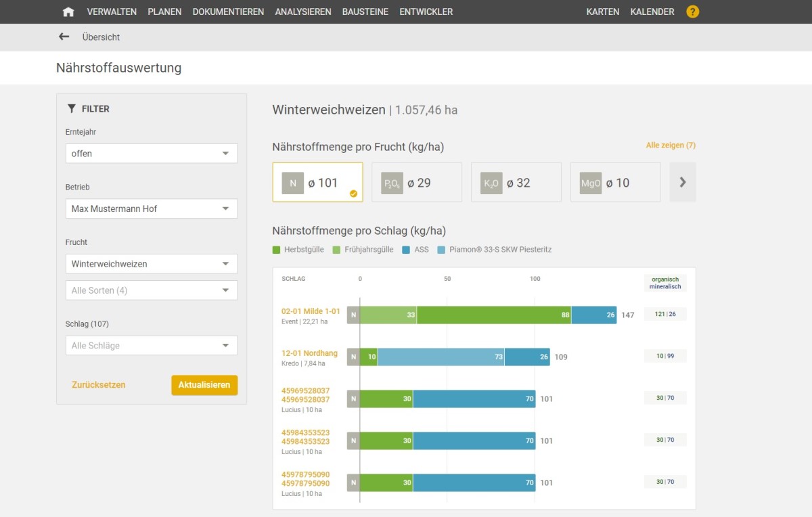The image size is (812, 517).
Task: Click the 10|99 value badge
Action: (x=665, y=356)
